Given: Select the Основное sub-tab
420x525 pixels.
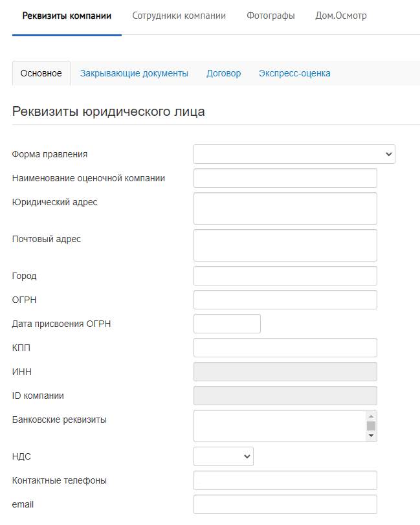Looking at the screenshot, I should 41,73.
